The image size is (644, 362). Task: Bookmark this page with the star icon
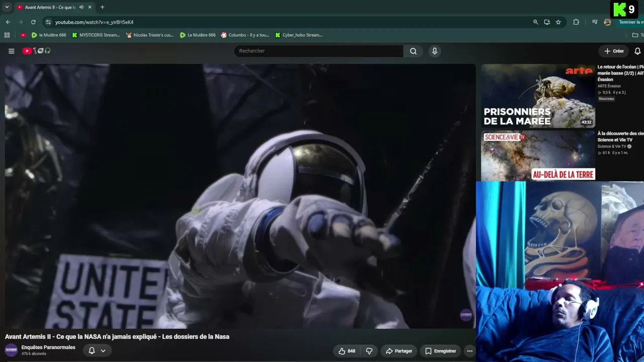tap(558, 22)
